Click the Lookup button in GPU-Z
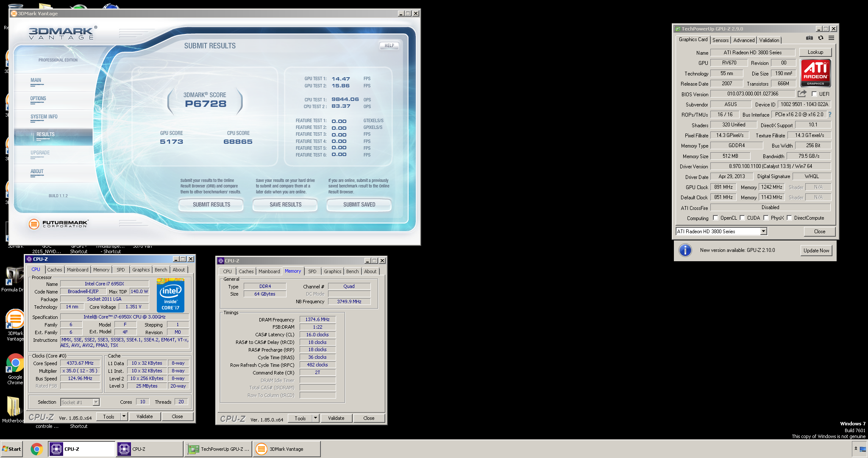This screenshot has width=868, height=458. [x=815, y=52]
